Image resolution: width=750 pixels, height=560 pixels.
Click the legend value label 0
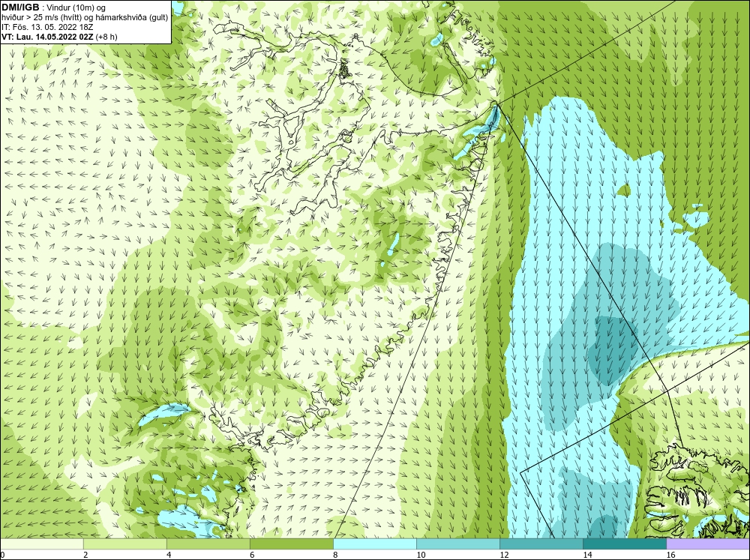pos(2,555)
